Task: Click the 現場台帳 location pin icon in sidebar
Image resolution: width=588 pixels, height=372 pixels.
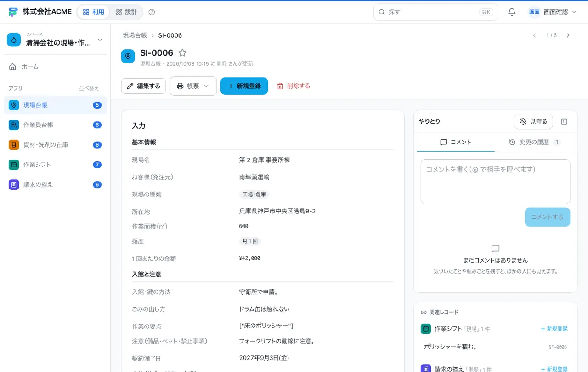Action: pos(14,105)
